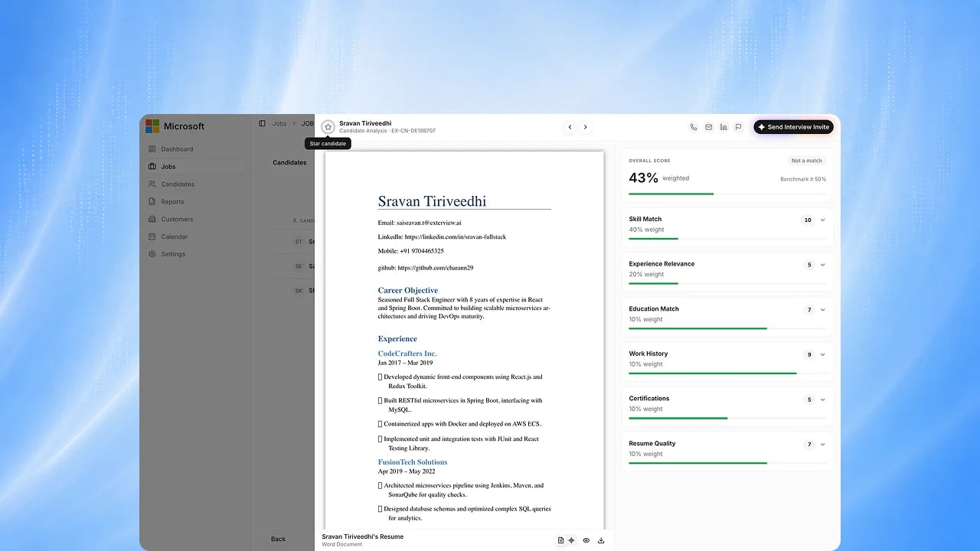Screen dimensions: 980x551
Task: Click the Jobs briefcase icon
Action: [x=152, y=167]
